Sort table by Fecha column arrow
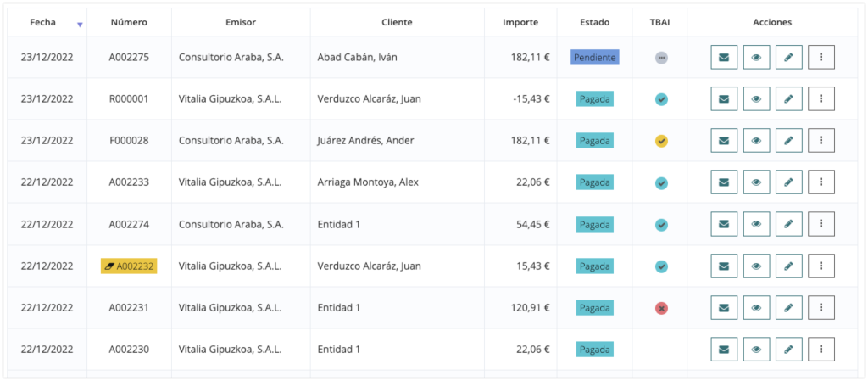Viewport: 868px width, 381px height. coord(80,25)
